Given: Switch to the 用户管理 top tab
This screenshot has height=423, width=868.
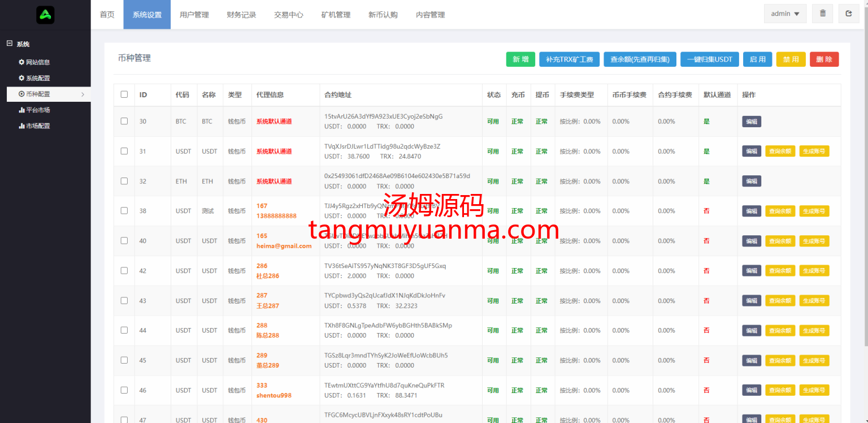Looking at the screenshot, I should pos(194,15).
